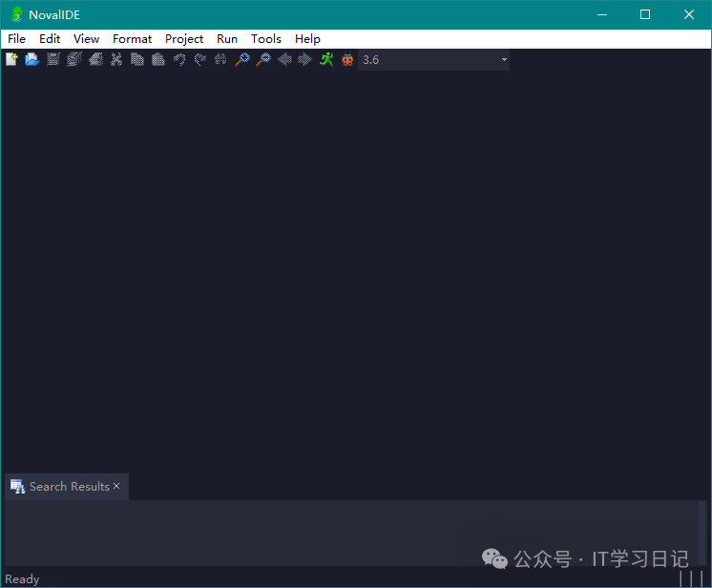This screenshot has height=588, width=712.
Task: Maximize the NovalIDE window
Action: [645, 14]
